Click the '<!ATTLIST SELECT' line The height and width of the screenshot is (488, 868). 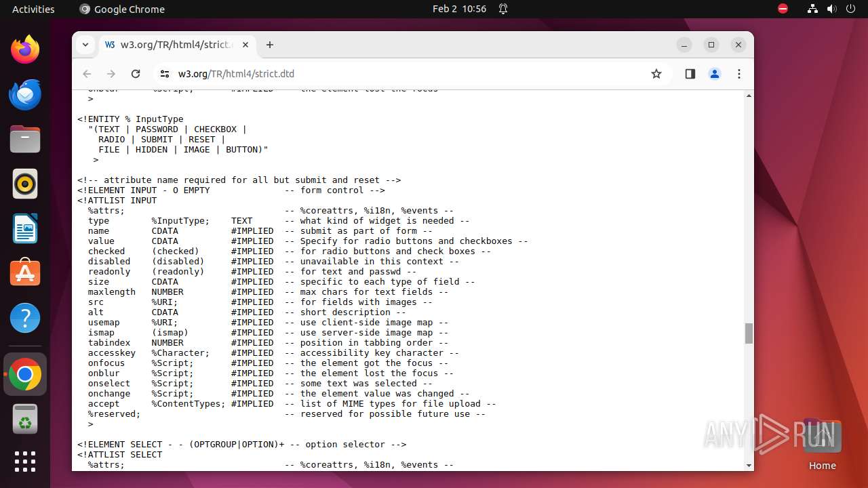[x=119, y=455]
